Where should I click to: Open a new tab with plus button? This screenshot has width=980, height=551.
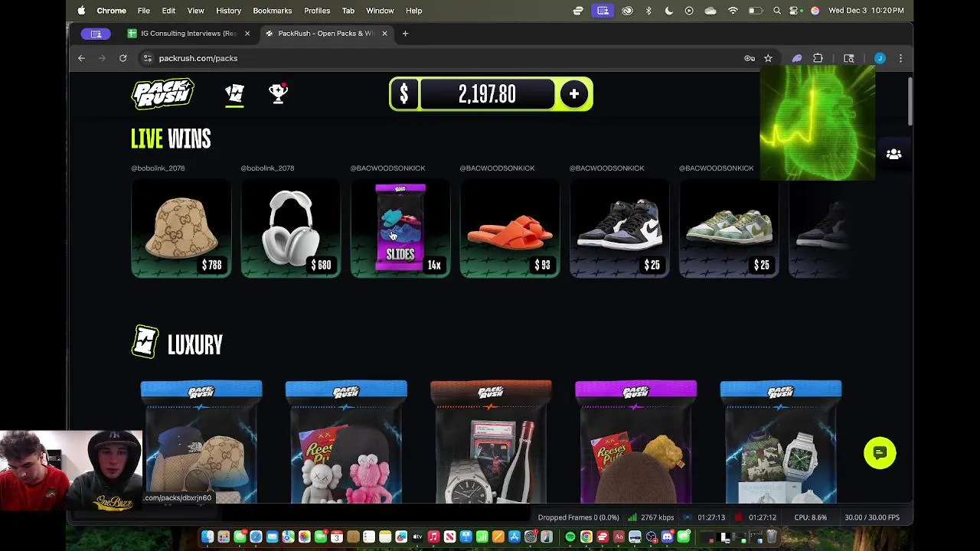405,34
